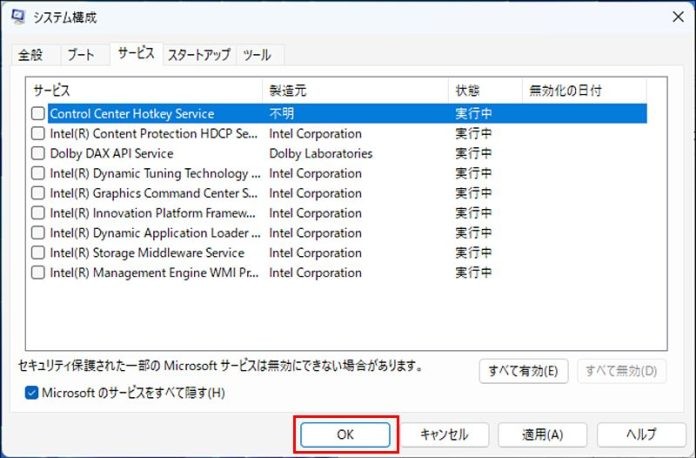Screen dimensions: 696x458
Task: Open the ブート tab
Action: [x=80, y=55]
